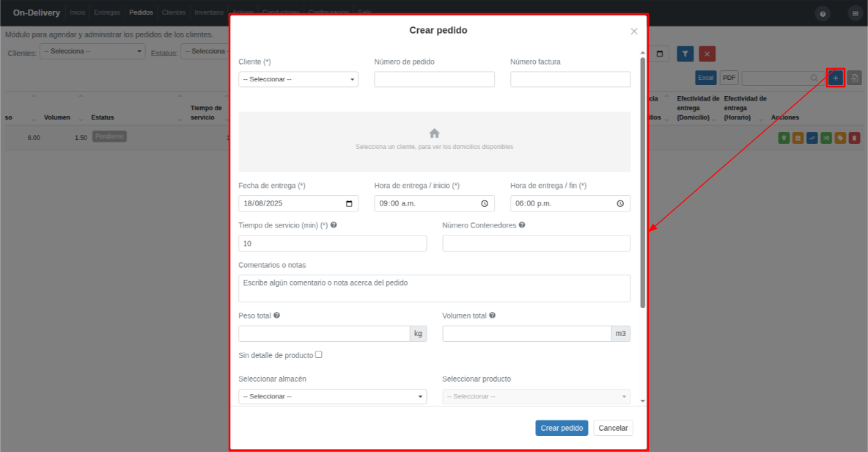Open the Cliente dropdown in the form

298,79
